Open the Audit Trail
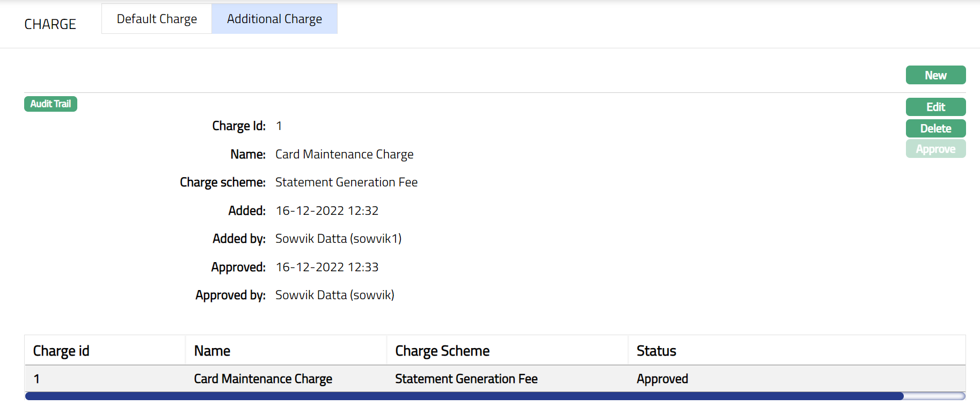The width and height of the screenshot is (980, 405). point(50,104)
